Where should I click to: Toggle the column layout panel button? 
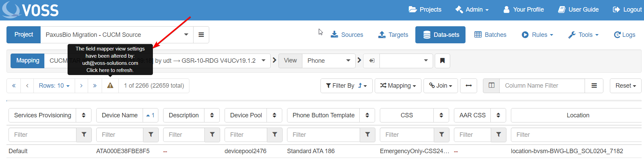[491, 86]
